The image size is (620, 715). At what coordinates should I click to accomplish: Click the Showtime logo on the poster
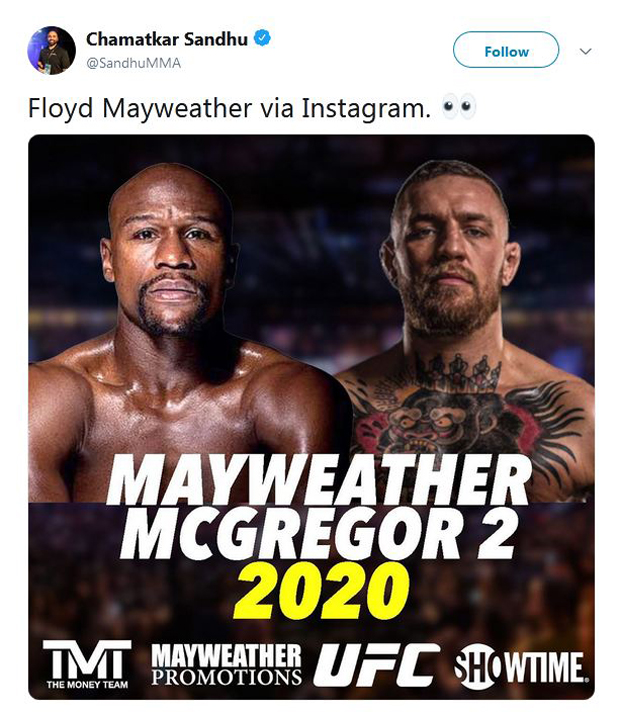point(520,666)
